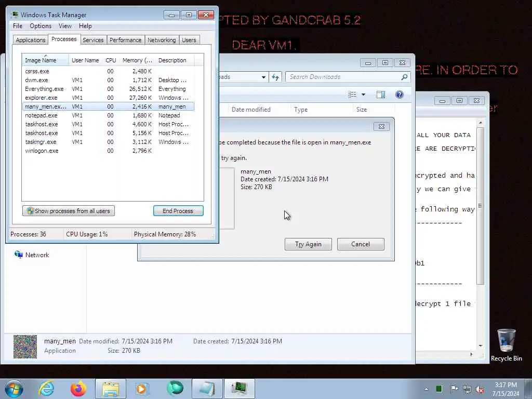
Task: Select the Processes tab
Action: point(64,39)
